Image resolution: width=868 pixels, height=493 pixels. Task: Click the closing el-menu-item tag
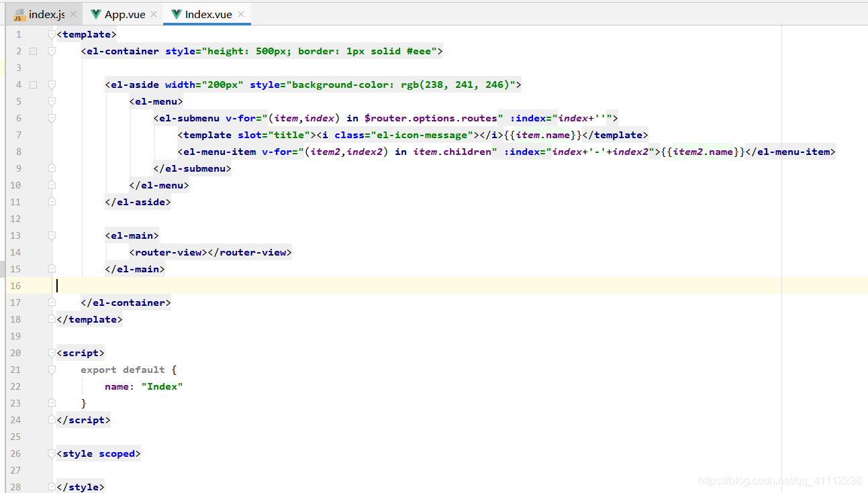(x=790, y=152)
